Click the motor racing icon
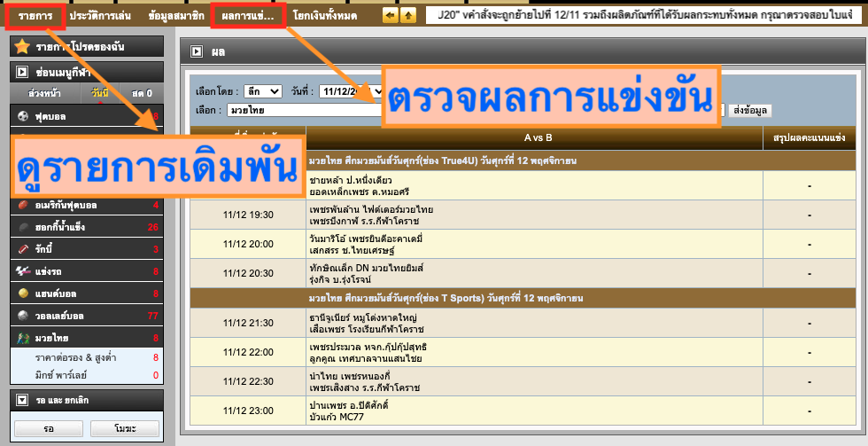The height and width of the screenshot is (446, 868). [23, 271]
